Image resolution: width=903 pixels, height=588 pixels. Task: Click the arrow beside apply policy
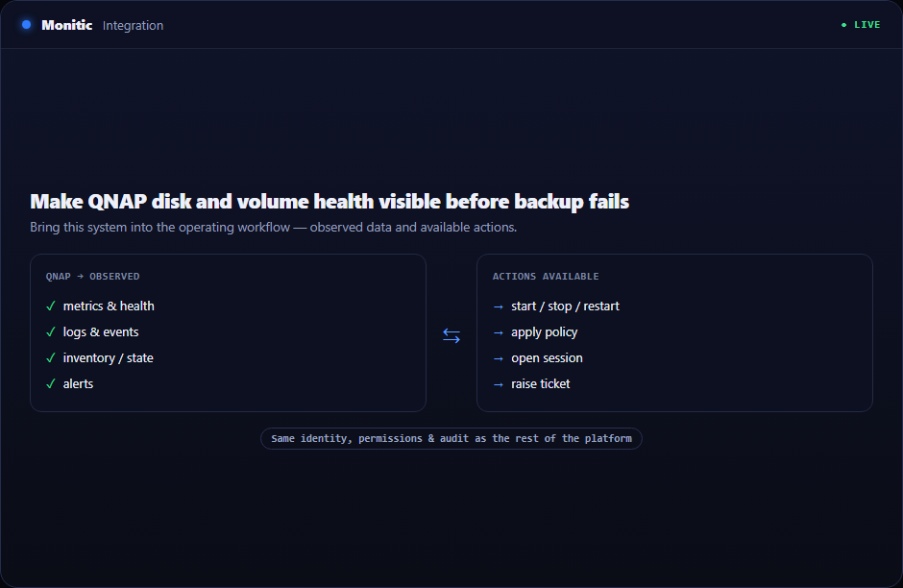tap(499, 332)
